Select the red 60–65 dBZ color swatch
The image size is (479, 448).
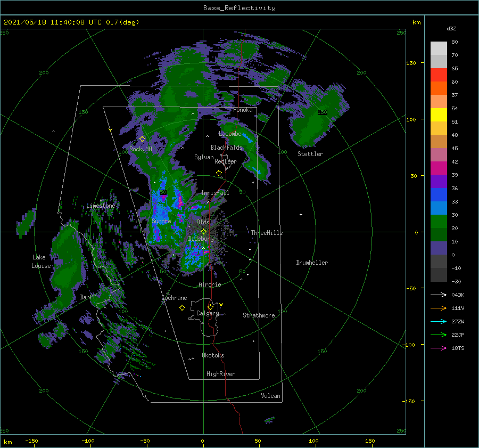tap(439, 75)
